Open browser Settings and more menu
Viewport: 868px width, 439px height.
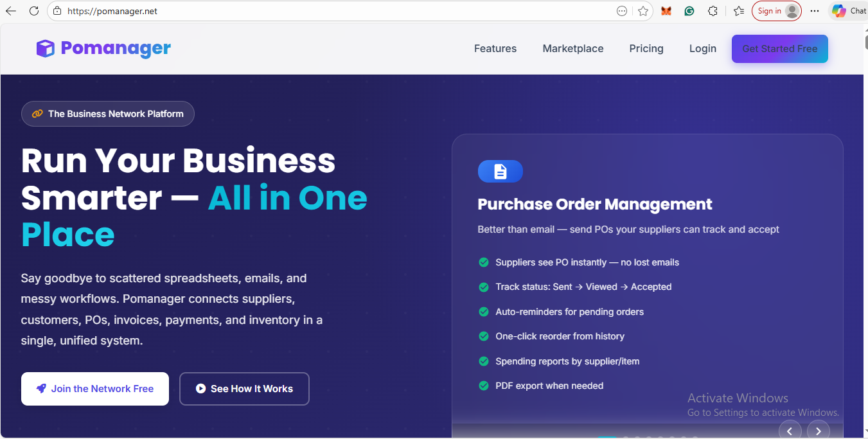click(815, 11)
